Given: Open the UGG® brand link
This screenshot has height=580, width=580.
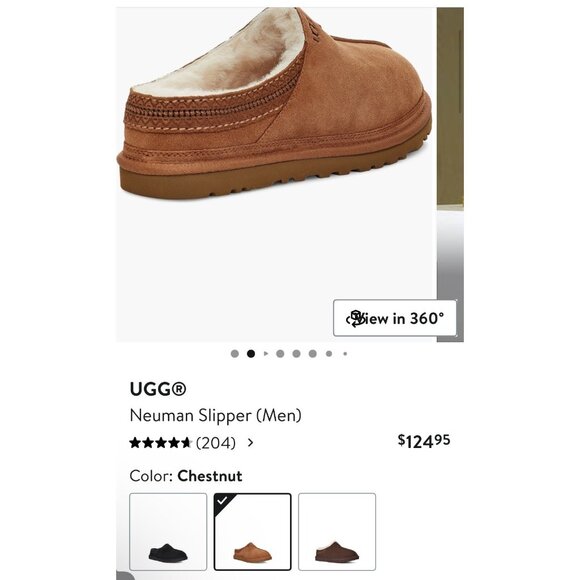Looking at the screenshot, I should click(158, 389).
